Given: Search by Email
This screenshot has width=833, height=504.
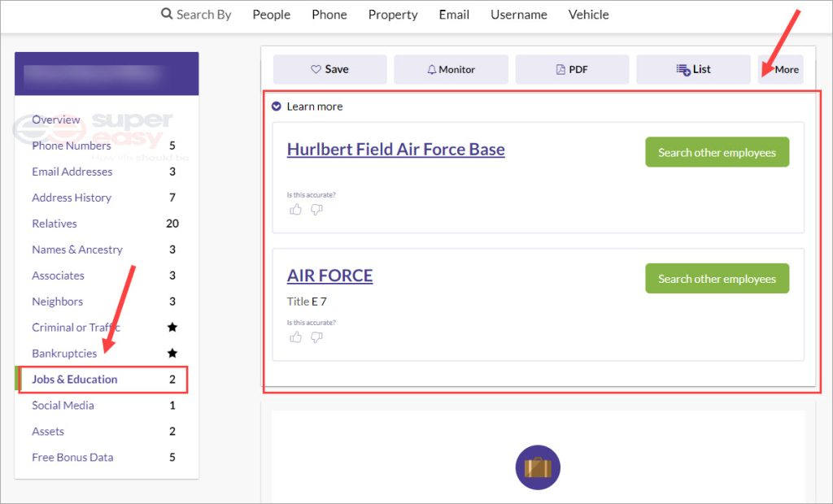Looking at the screenshot, I should click(x=454, y=15).
